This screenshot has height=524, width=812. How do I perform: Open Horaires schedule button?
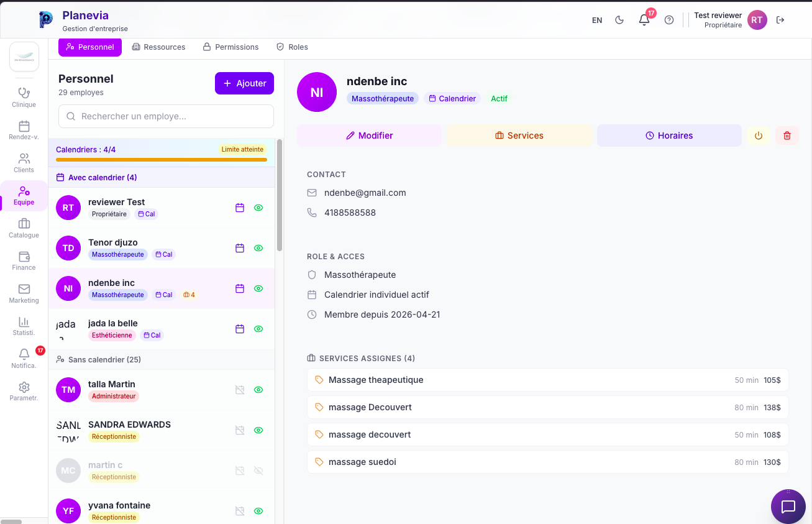pyautogui.click(x=669, y=136)
